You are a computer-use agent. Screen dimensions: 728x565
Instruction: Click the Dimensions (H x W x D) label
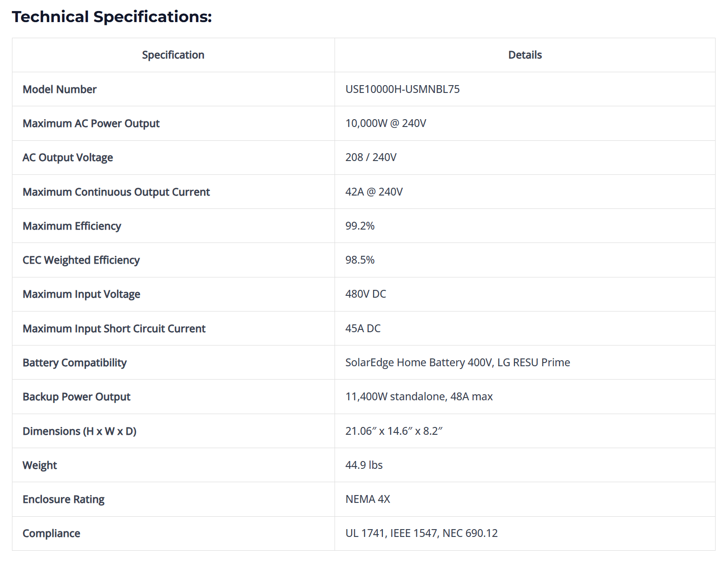click(80, 431)
